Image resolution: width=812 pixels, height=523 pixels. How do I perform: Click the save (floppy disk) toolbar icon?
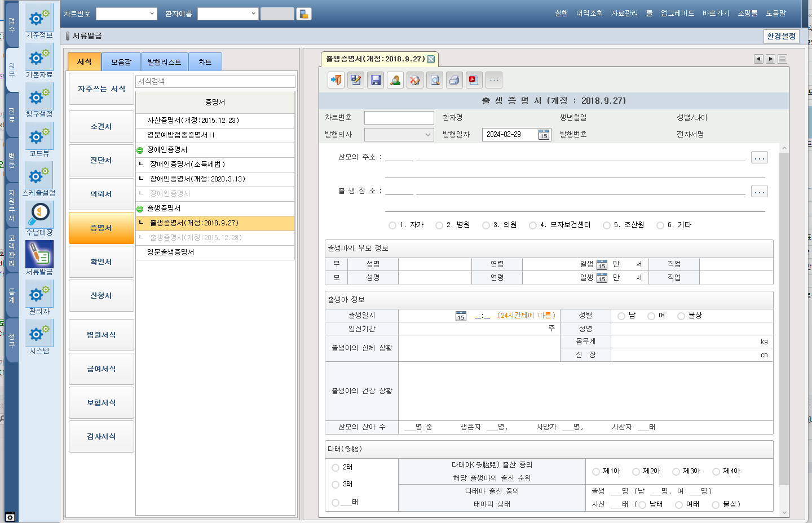[x=376, y=80]
